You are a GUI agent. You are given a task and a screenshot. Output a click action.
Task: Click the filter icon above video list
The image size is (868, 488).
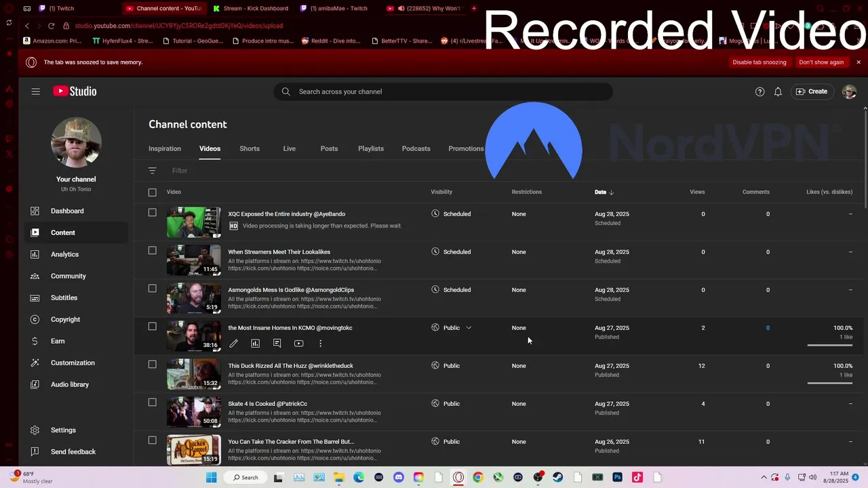[152, 171]
